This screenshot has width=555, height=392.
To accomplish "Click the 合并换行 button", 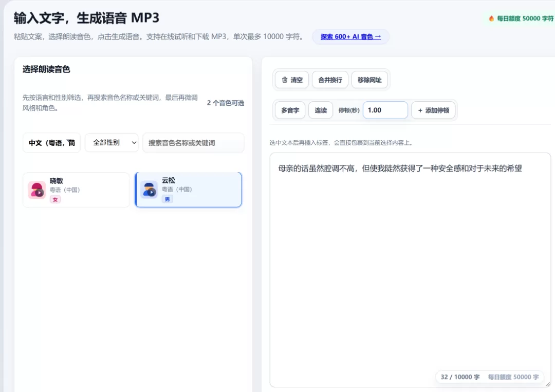I will pos(330,80).
